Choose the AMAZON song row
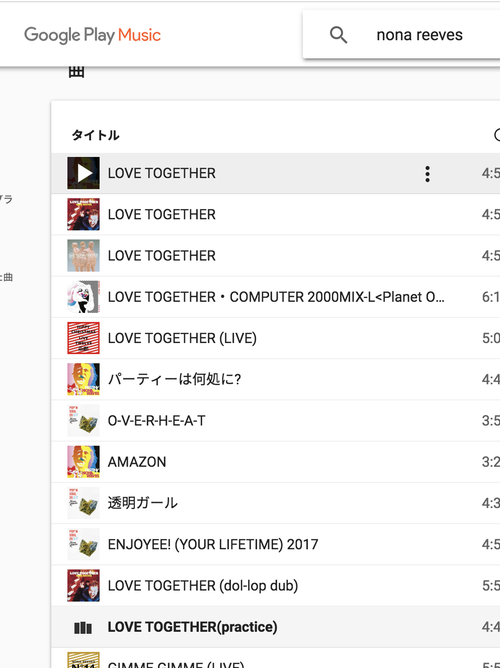The height and width of the screenshot is (668, 500). [276, 462]
